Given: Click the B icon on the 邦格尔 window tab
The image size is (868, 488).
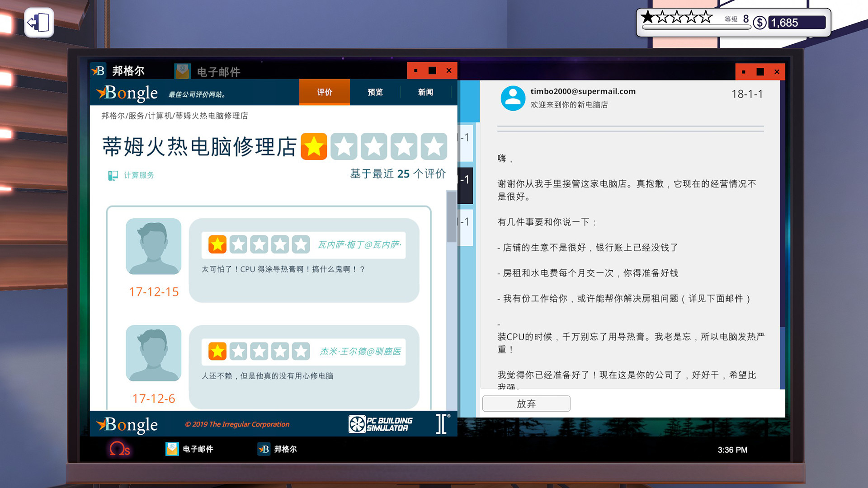Looking at the screenshot, I should pos(99,70).
